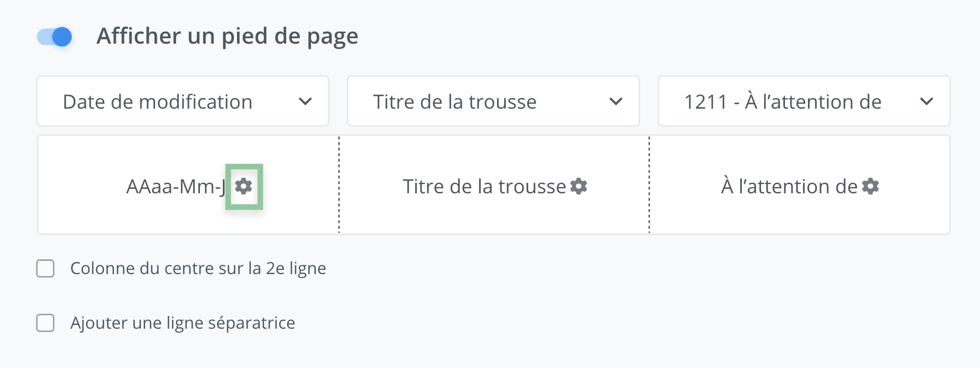Screen dimensions: 980x368
Task: Open date format settings gear beside AAaa-Mm-J
Action: (x=244, y=187)
